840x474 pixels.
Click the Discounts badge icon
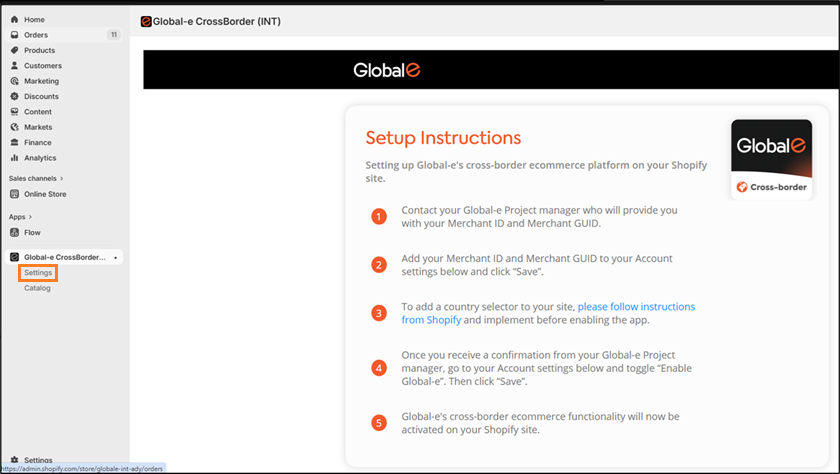click(x=14, y=97)
